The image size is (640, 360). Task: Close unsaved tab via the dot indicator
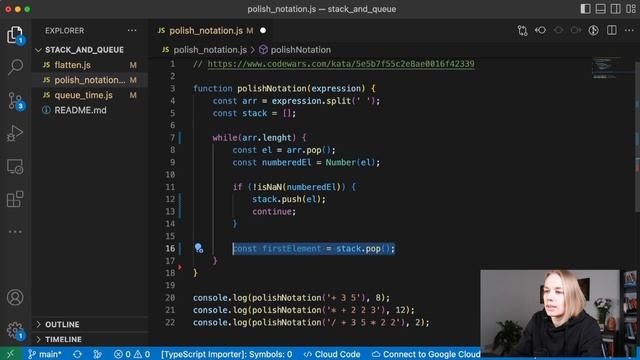click(263, 31)
